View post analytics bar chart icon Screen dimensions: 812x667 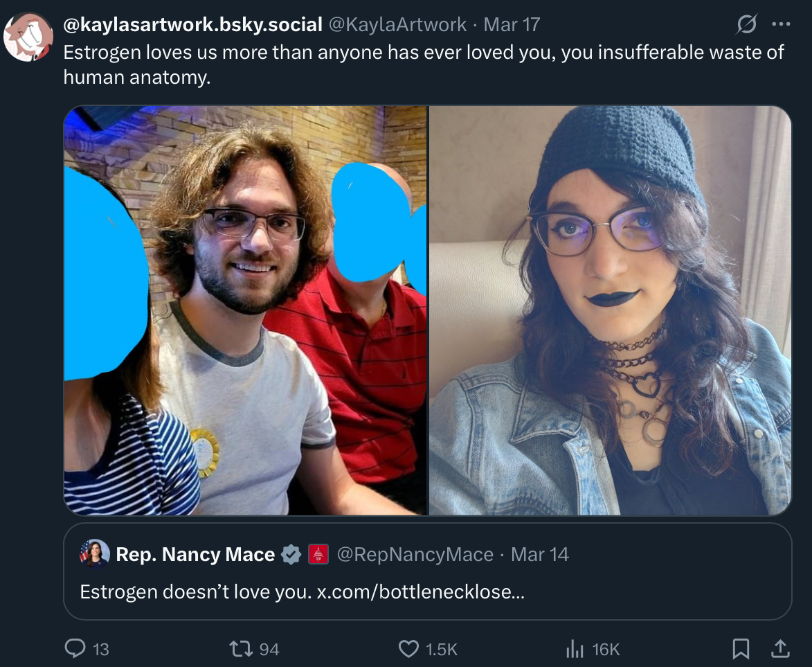point(575,648)
